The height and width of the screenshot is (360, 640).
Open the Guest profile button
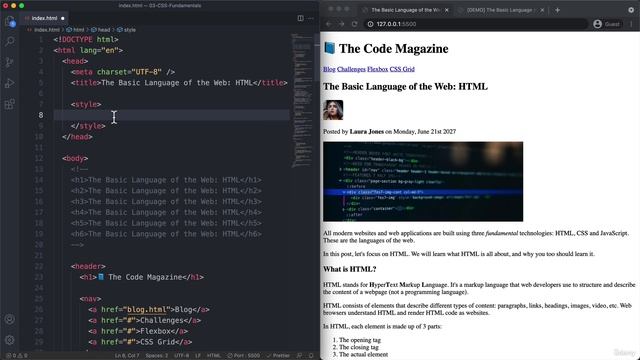(607, 24)
